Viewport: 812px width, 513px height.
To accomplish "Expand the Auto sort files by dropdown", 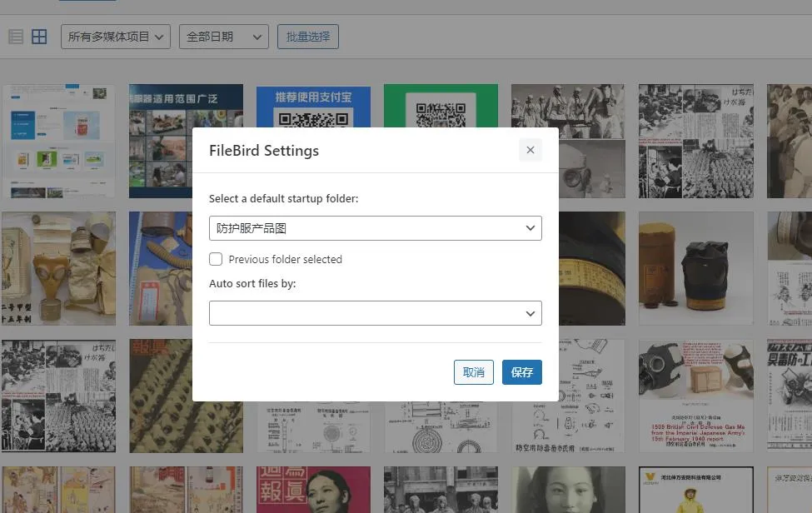I will coord(376,313).
